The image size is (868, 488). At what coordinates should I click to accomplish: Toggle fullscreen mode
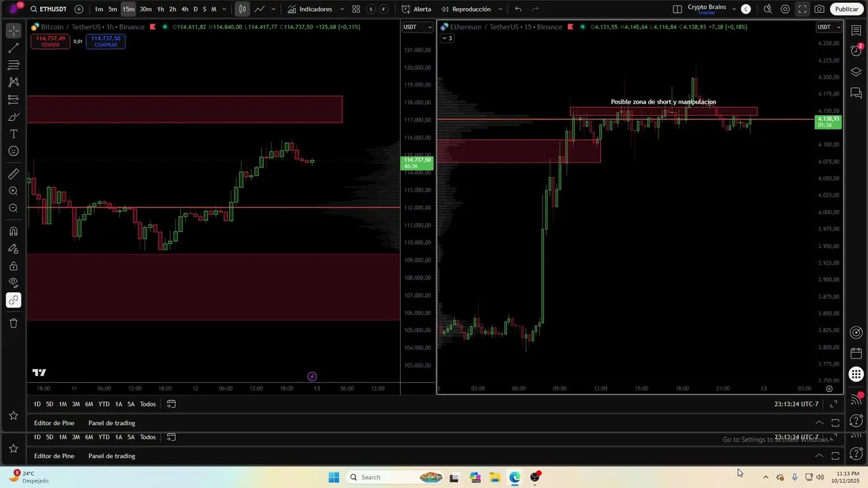[x=802, y=9]
